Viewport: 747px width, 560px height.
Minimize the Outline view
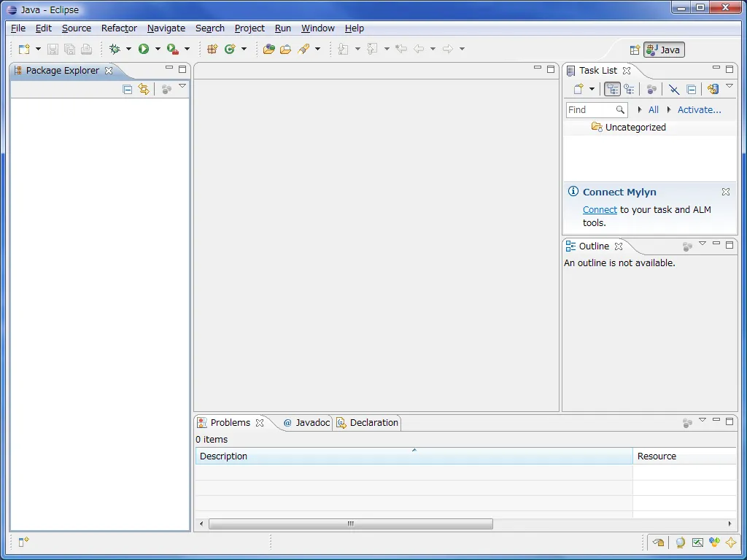click(716, 244)
